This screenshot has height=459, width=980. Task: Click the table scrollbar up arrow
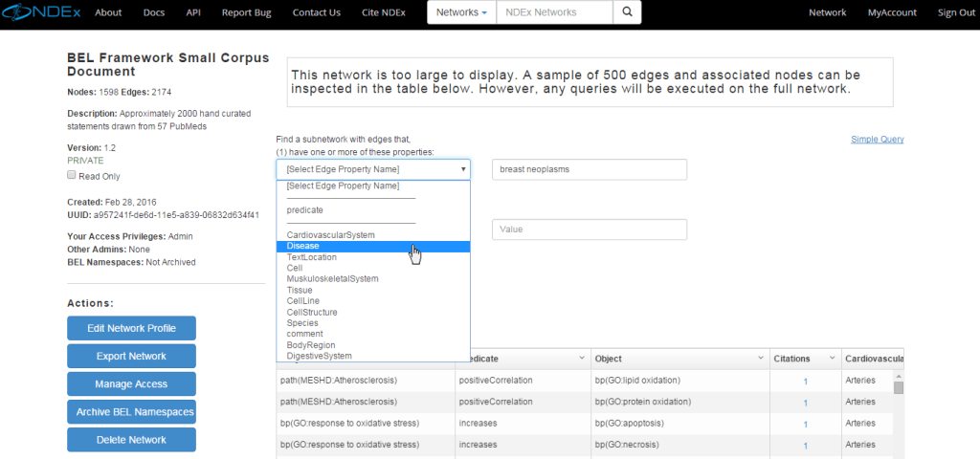[x=899, y=376]
